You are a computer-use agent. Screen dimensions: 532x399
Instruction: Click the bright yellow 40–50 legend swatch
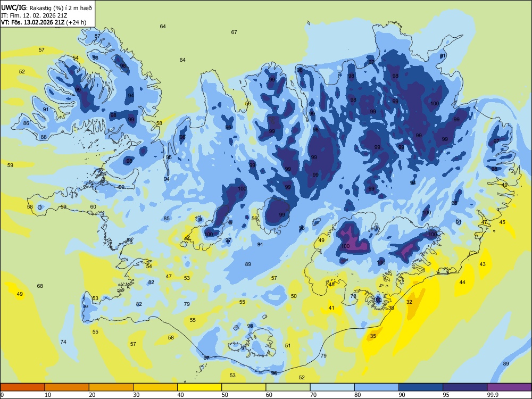click(x=199, y=387)
